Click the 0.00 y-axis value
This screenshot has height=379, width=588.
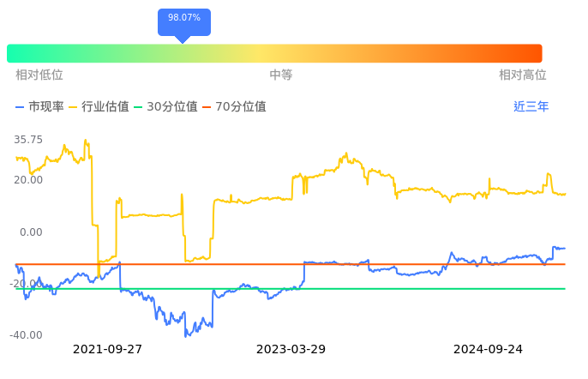click(31, 232)
